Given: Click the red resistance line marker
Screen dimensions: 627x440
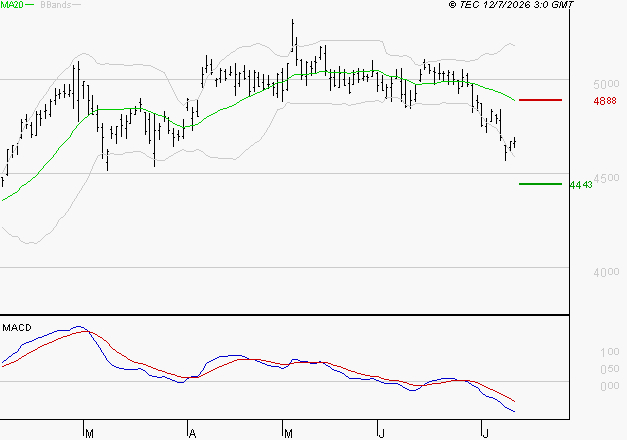Looking at the screenshot, I should click(x=540, y=100).
